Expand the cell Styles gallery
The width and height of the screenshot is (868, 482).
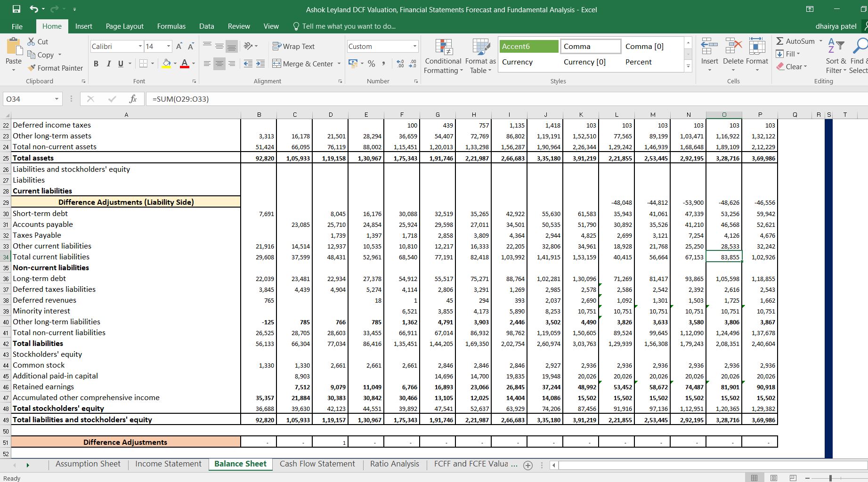coord(688,66)
